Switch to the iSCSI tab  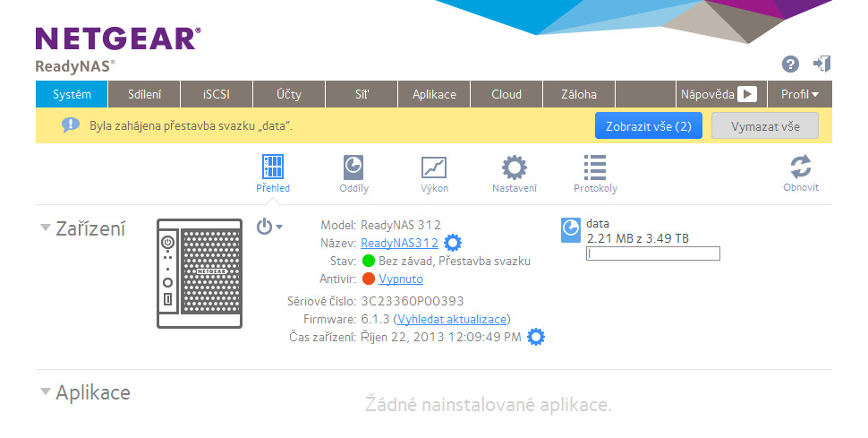tap(217, 94)
